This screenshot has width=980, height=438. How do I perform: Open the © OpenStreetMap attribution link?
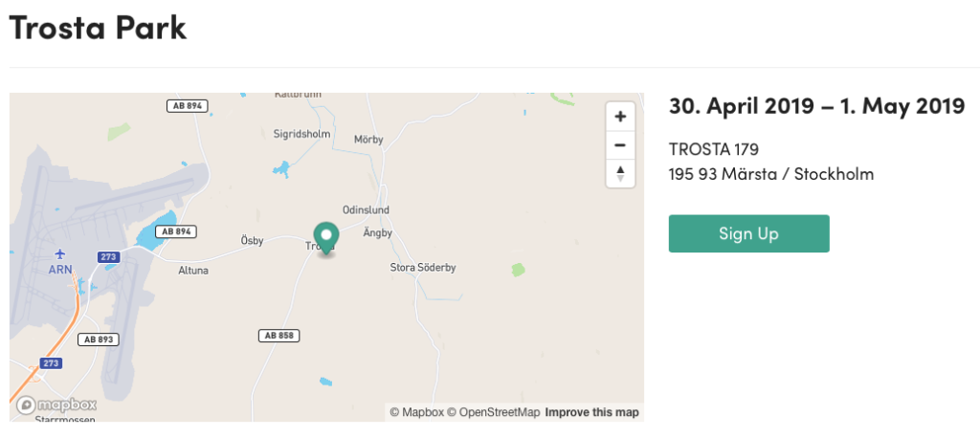(493, 412)
